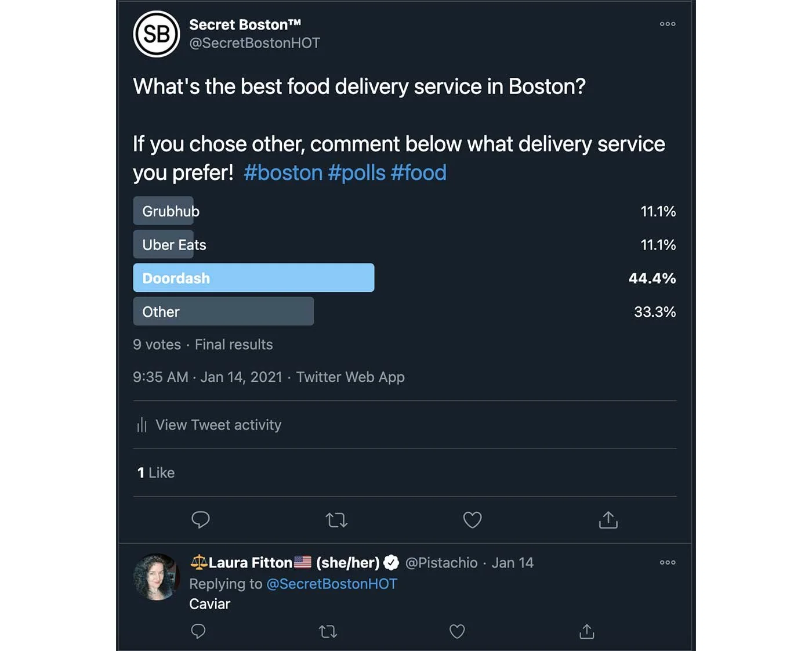
Task: Open the #food hashtag
Action: pyautogui.click(x=419, y=173)
